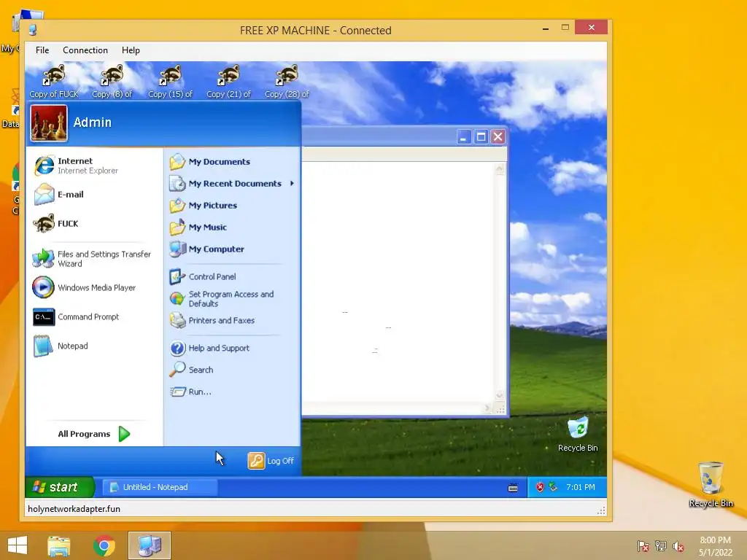Open Set Program Access and Defaults
The width and height of the screenshot is (747, 560).
point(222,298)
